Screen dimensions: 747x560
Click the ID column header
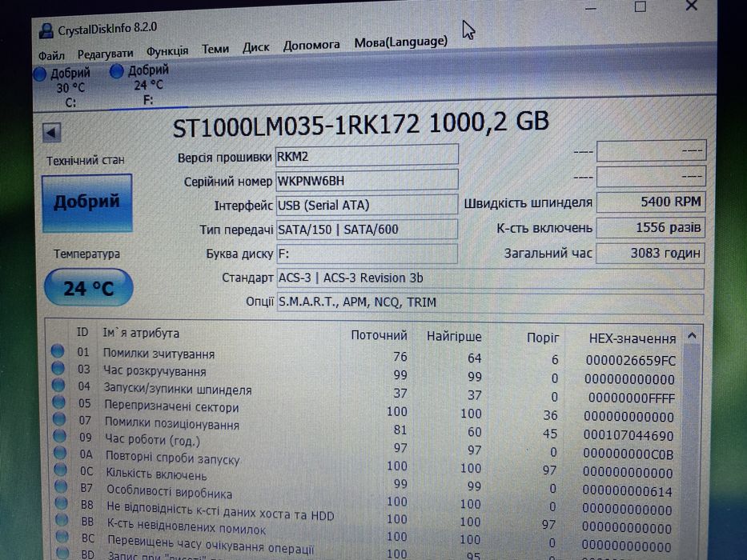pyautogui.click(x=82, y=332)
